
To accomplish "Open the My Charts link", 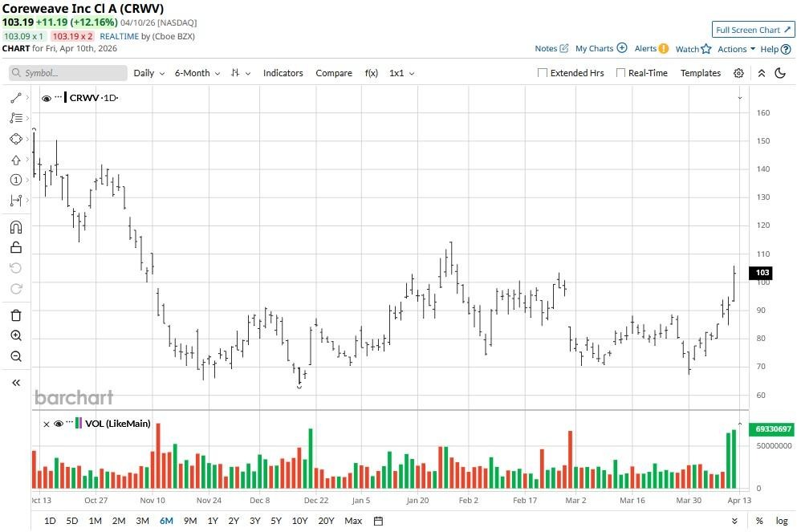I will (594, 49).
